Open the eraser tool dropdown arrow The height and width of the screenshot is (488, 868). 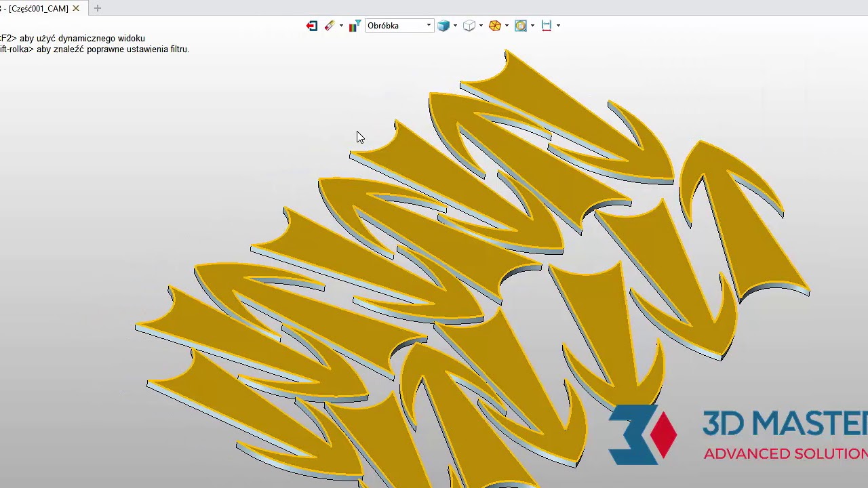[x=341, y=26]
